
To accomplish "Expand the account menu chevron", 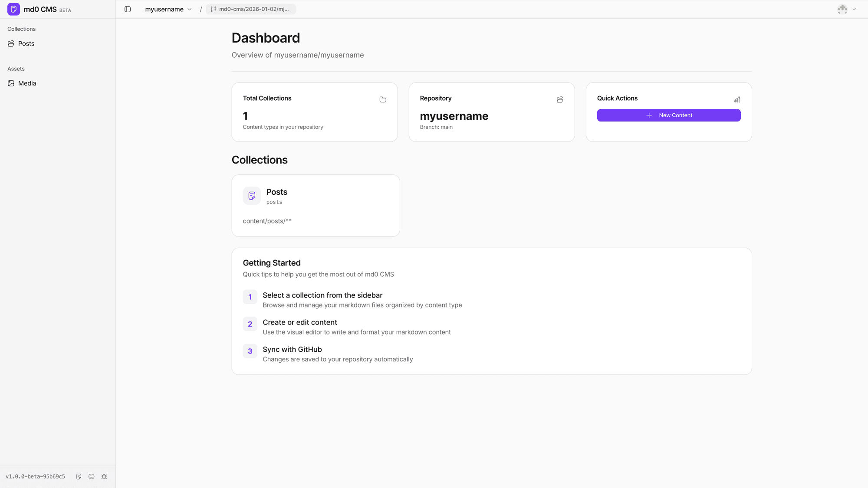I will [854, 9].
